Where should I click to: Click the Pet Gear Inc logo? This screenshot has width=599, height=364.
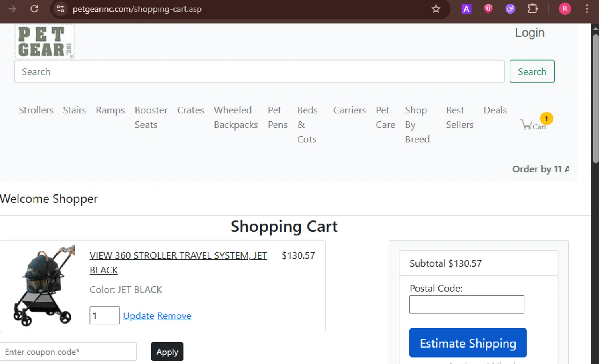point(45,42)
